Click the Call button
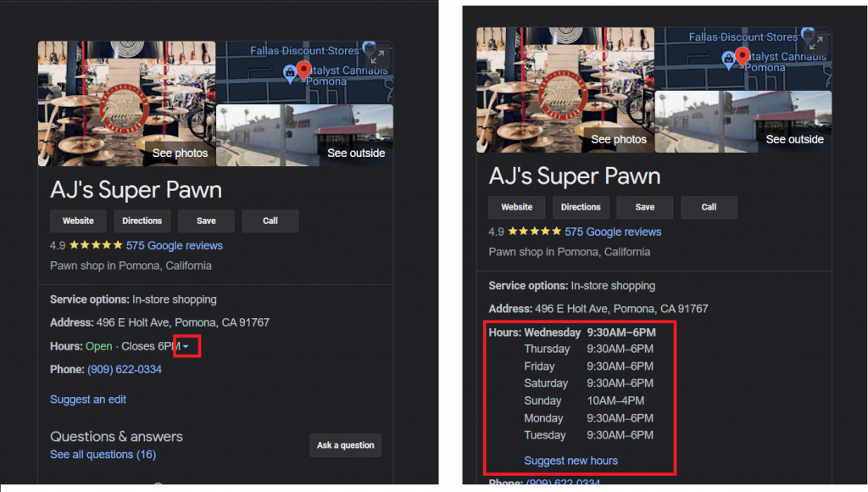Viewport: 868px width, 492px height. (x=270, y=221)
